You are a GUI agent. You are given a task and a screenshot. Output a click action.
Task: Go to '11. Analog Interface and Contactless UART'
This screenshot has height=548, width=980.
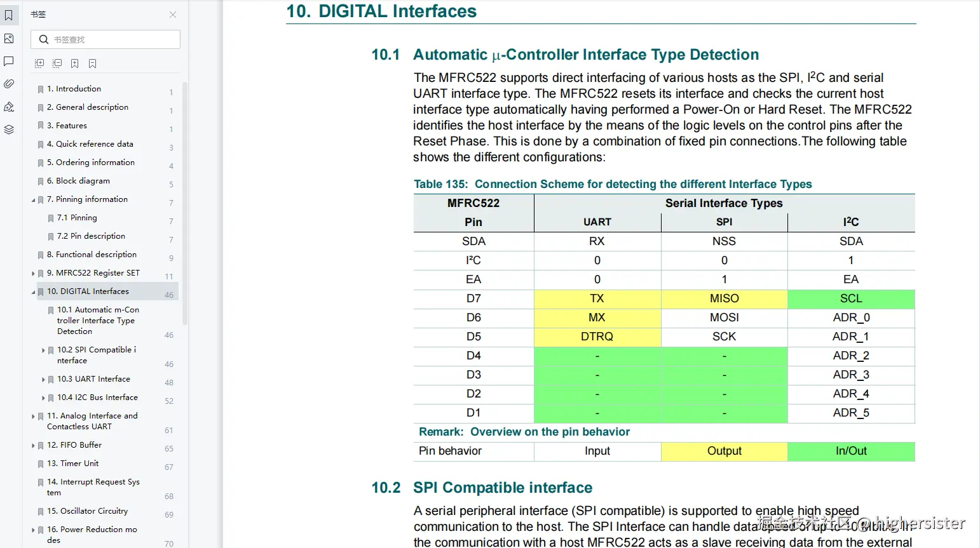[92, 421]
